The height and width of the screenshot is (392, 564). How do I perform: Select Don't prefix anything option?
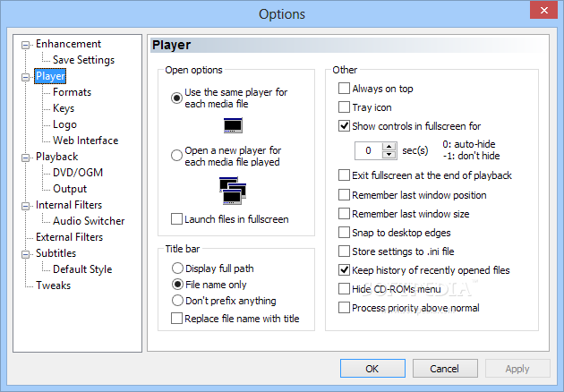[177, 301]
